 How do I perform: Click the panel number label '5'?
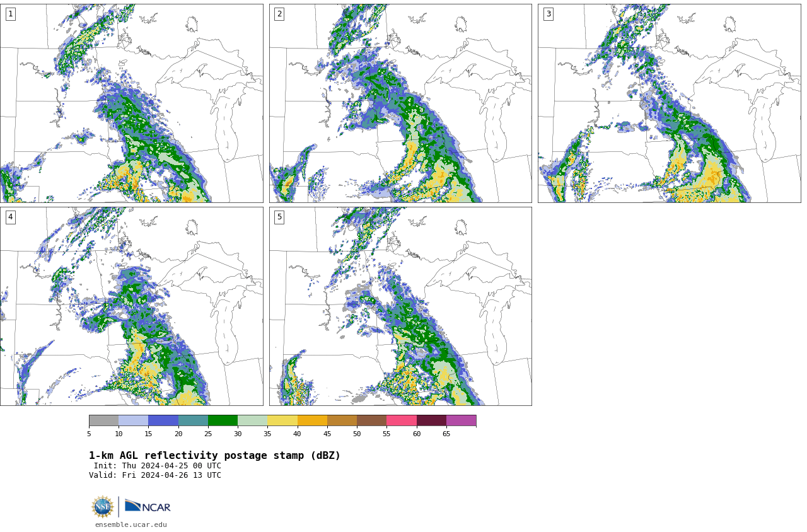tap(279, 217)
